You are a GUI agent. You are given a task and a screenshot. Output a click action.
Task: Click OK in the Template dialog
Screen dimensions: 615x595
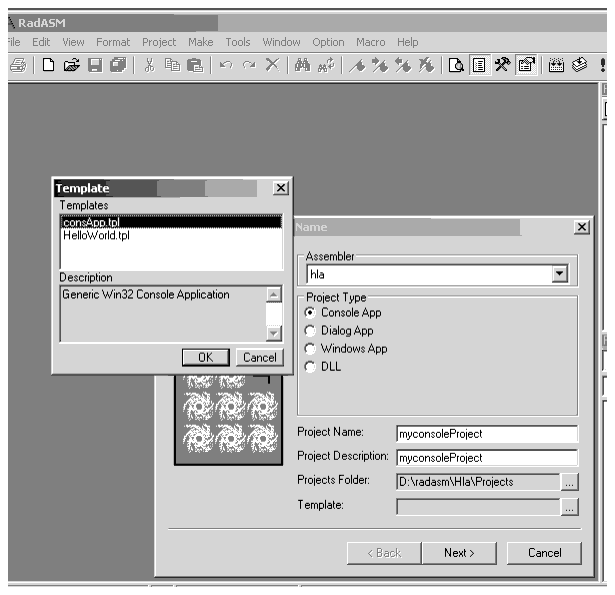[206, 357]
